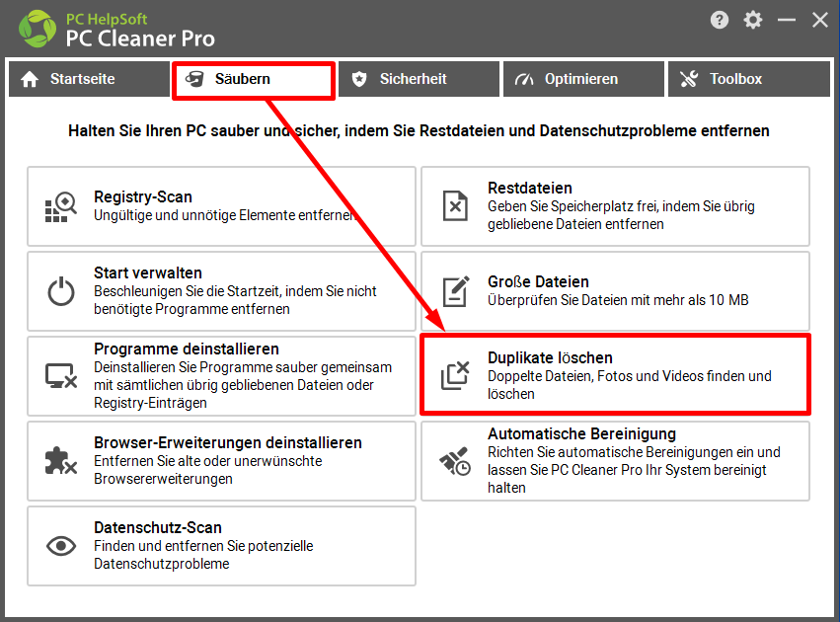This screenshot has height=622, width=840.
Task: Open the Toolbox tab
Action: (x=748, y=79)
